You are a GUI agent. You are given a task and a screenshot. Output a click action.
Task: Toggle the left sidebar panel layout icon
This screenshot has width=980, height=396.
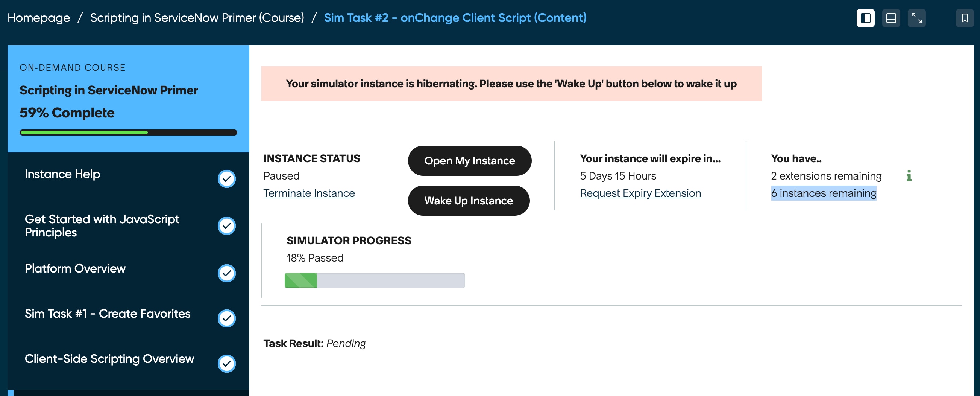(x=865, y=18)
